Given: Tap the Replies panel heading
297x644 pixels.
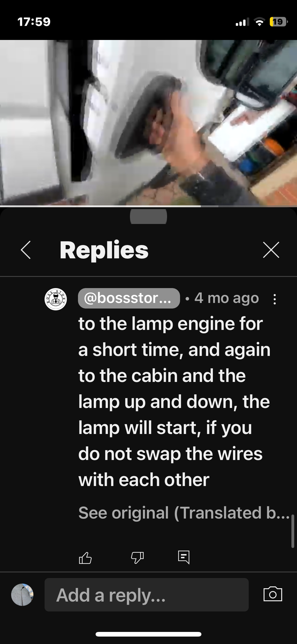Looking at the screenshot, I should (104, 250).
